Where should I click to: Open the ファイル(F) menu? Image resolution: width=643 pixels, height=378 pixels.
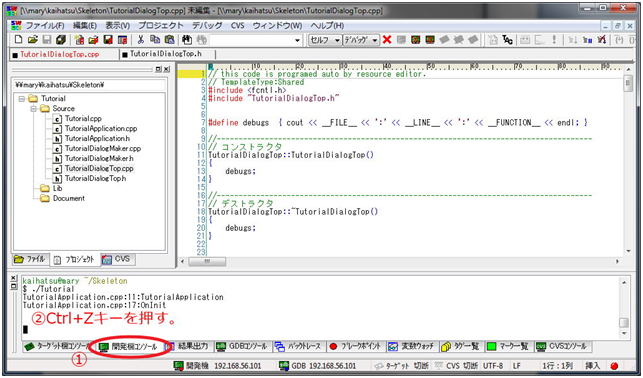point(45,25)
